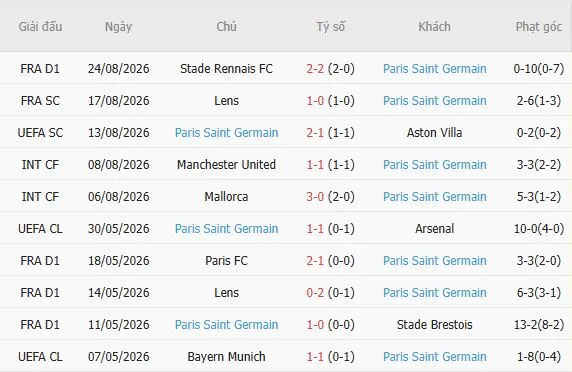Image resolution: width=572 pixels, height=372 pixels.
Task: Click UEFA SC league label
Action: tap(40, 133)
